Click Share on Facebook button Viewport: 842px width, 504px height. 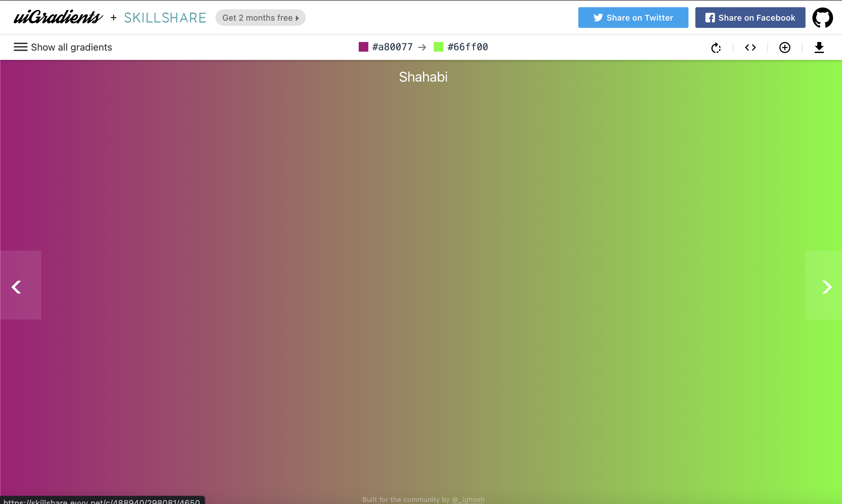750,18
